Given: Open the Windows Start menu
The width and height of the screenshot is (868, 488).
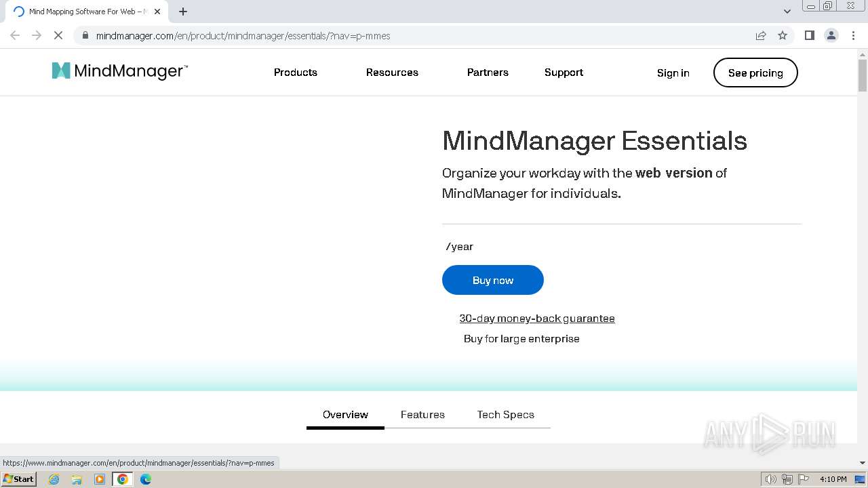Looking at the screenshot, I should click(x=18, y=479).
